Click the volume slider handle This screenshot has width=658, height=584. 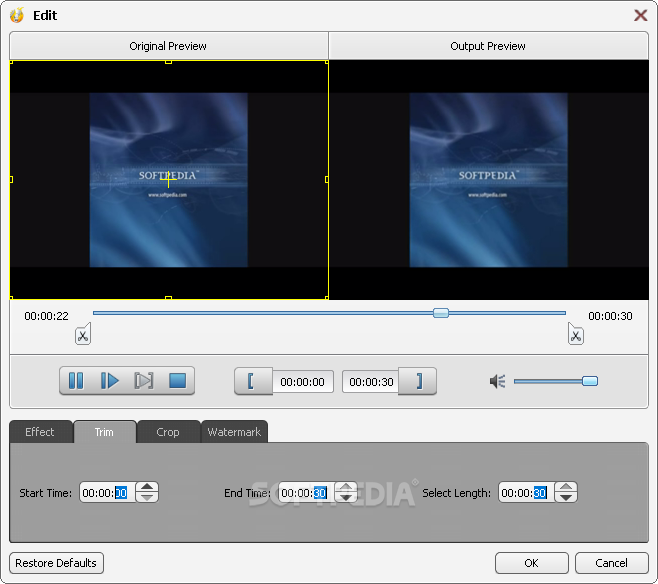coord(590,381)
